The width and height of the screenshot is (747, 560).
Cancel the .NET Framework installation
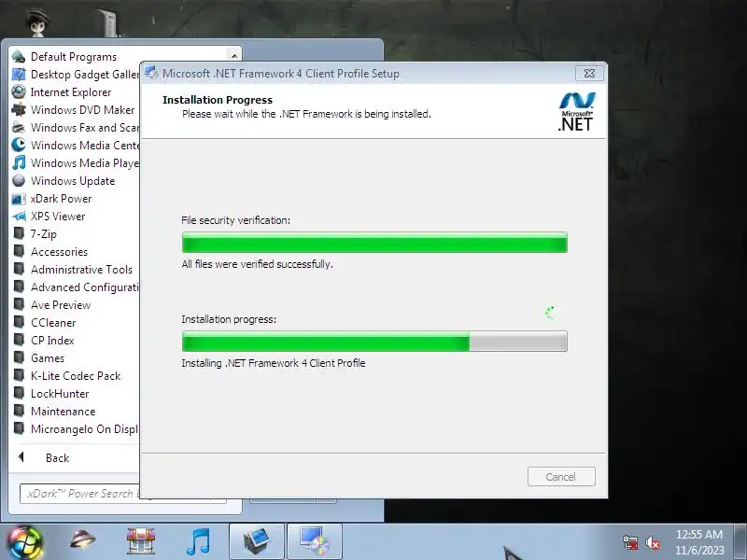(x=561, y=477)
